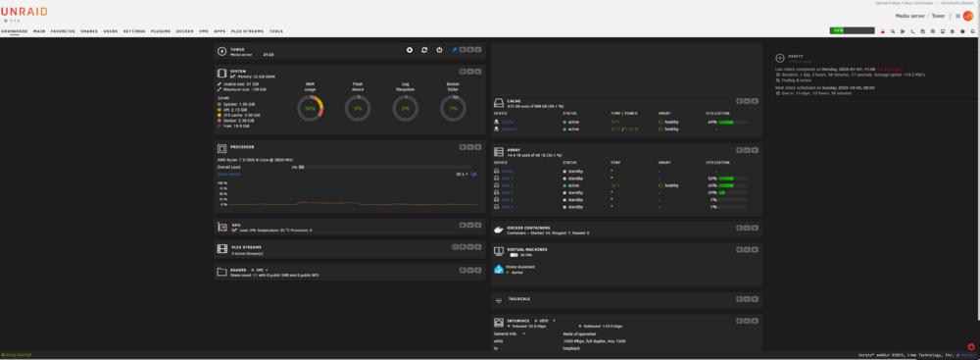This screenshot has height=360, width=980.
Task: Click the Plex Streams film icon
Action: coord(221,248)
